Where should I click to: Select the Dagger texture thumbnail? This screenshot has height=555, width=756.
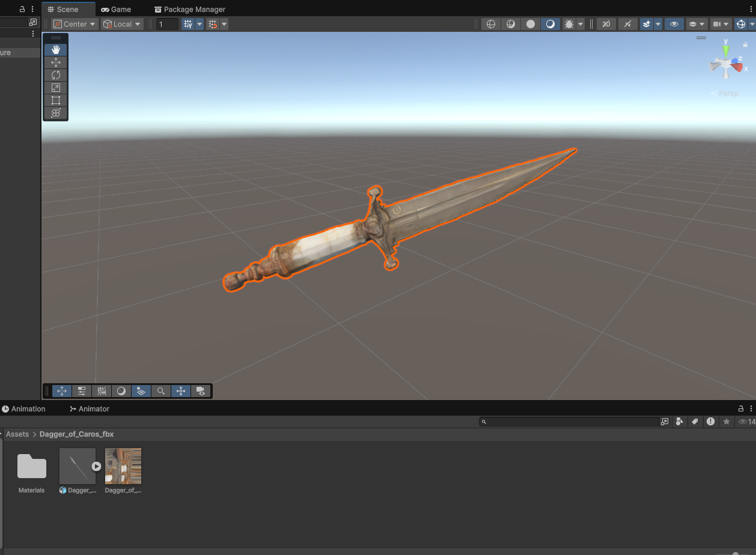point(123,466)
